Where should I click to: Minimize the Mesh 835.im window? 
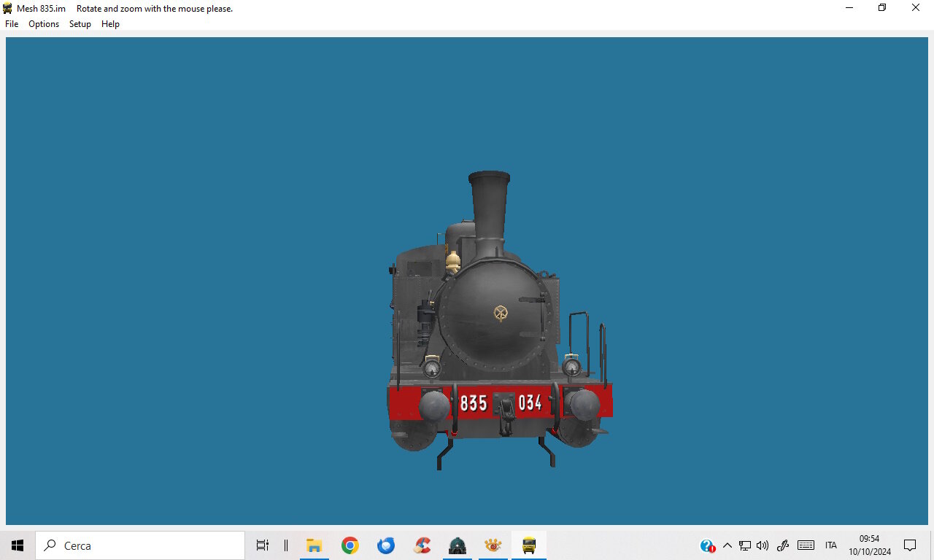[x=849, y=8]
